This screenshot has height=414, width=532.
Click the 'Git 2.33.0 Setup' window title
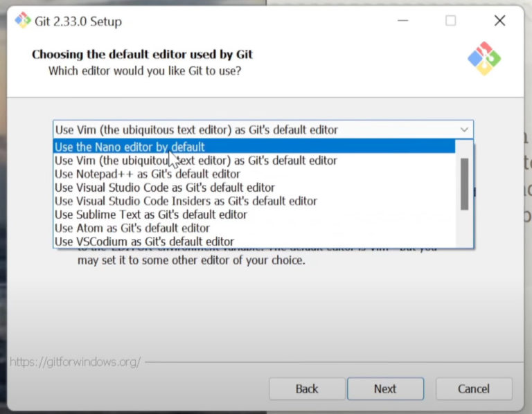pyautogui.click(x=78, y=21)
